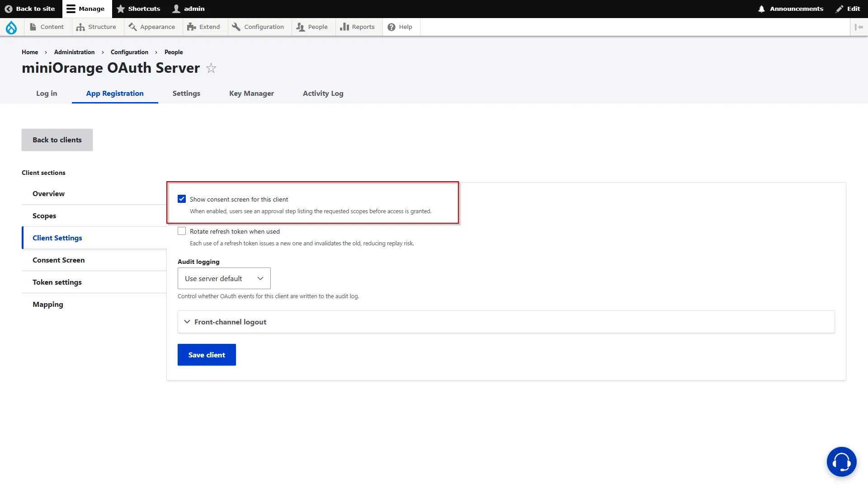Click the Help question mark icon
The image size is (868, 488).
point(392,27)
